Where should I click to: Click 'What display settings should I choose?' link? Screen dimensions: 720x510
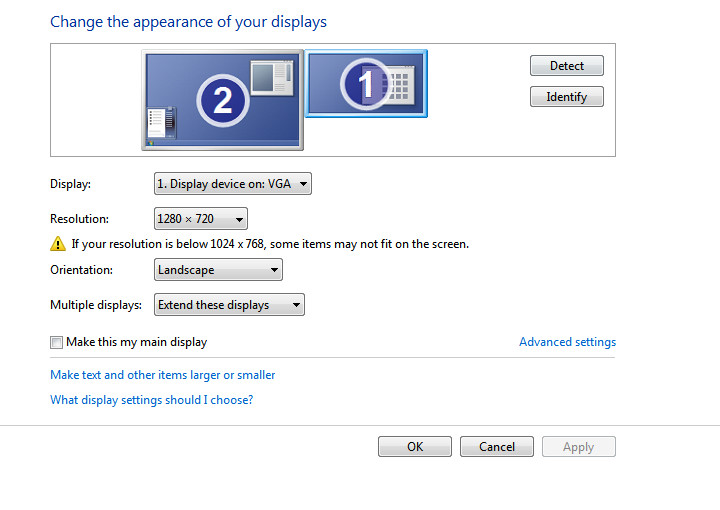[152, 400]
